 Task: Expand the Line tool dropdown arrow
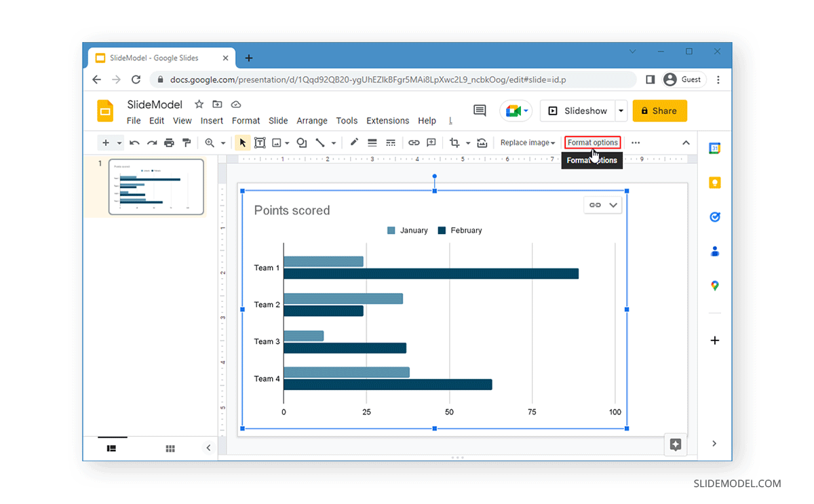click(333, 143)
